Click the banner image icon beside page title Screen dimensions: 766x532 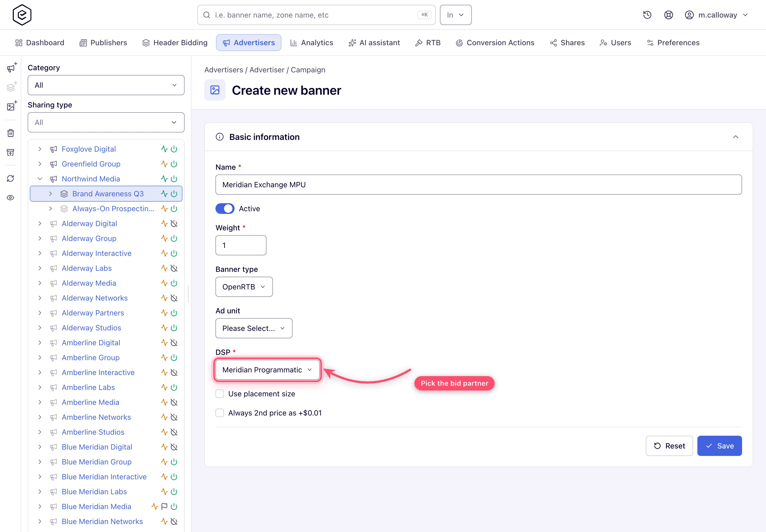pyautogui.click(x=215, y=90)
